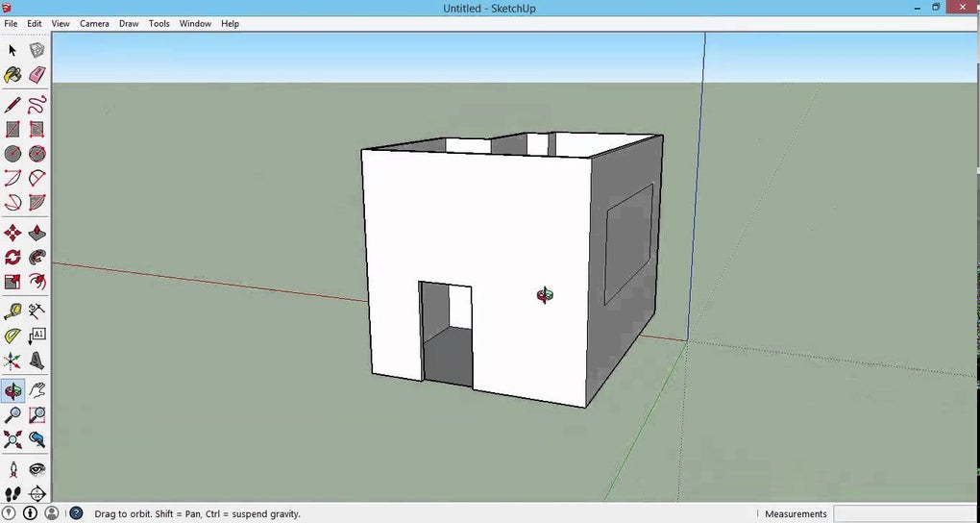
Task: Open the Edit menu
Action: [x=35, y=24]
